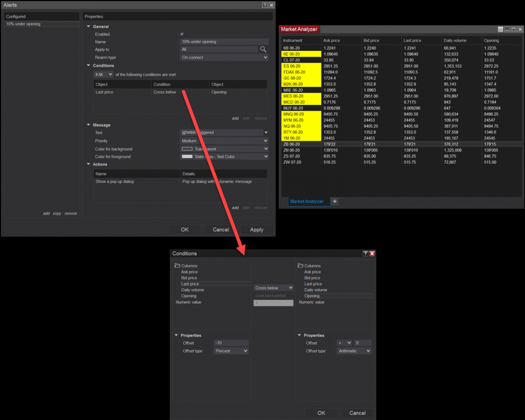Click the Apply to field showing All
The height and width of the screenshot is (420, 525).
[219, 49]
